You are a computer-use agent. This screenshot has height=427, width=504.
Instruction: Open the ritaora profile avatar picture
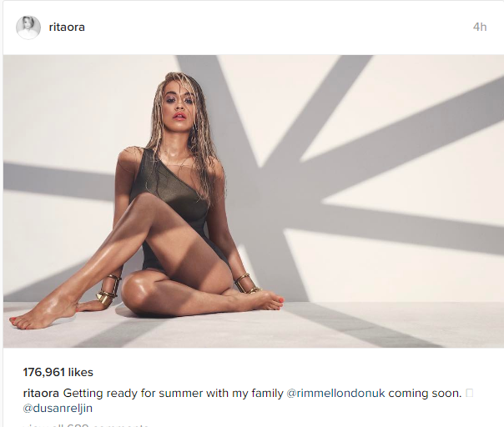tap(28, 28)
